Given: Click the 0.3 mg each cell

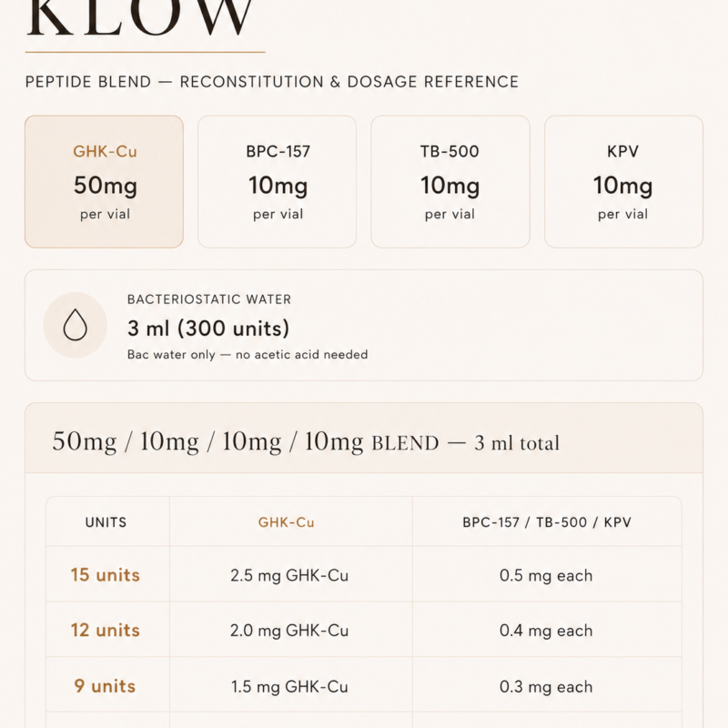Looking at the screenshot, I should point(546,686).
